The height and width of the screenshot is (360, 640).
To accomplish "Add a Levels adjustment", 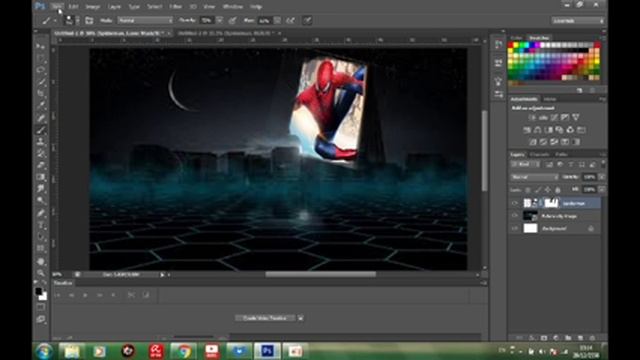I will (x=543, y=118).
